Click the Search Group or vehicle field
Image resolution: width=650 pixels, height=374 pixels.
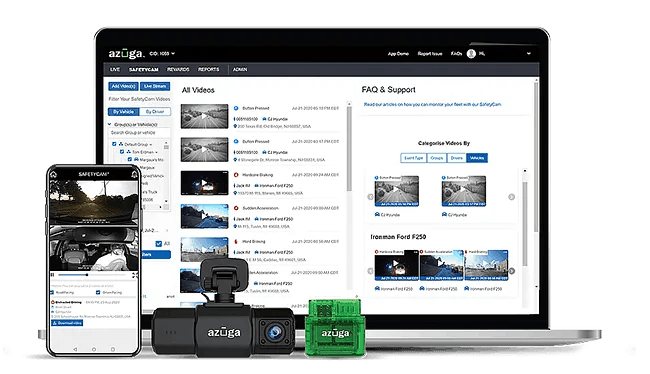click(139, 133)
